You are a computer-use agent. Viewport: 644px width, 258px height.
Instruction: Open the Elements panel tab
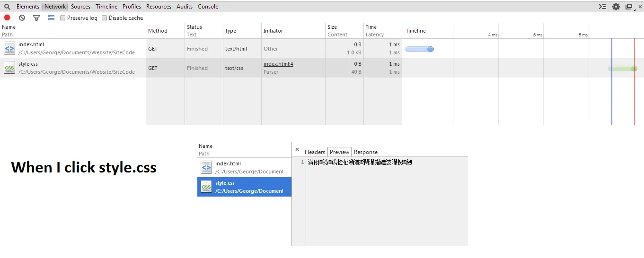point(28,7)
